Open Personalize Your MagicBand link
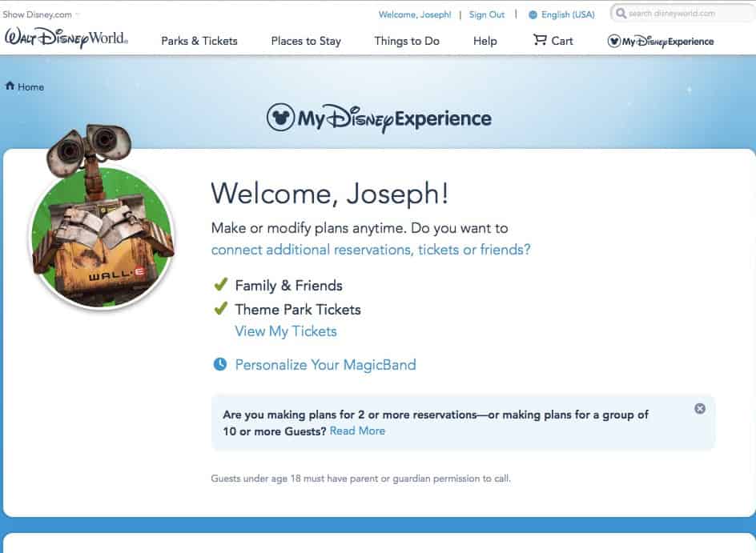Viewport: 756px width, 553px height. (325, 365)
